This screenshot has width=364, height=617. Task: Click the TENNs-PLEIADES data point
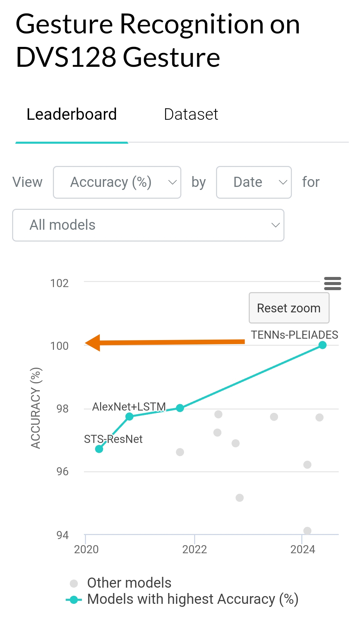click(323, 345)
